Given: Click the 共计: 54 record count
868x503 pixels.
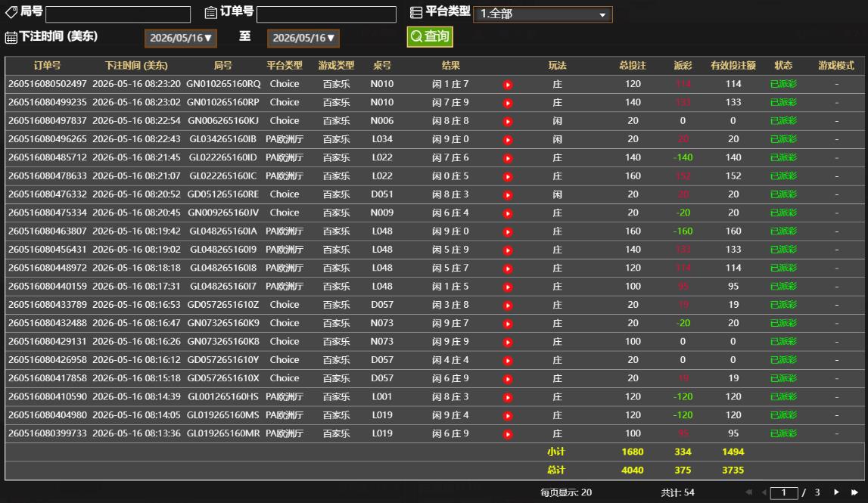Looking at the screenshot, I should 677,492.
